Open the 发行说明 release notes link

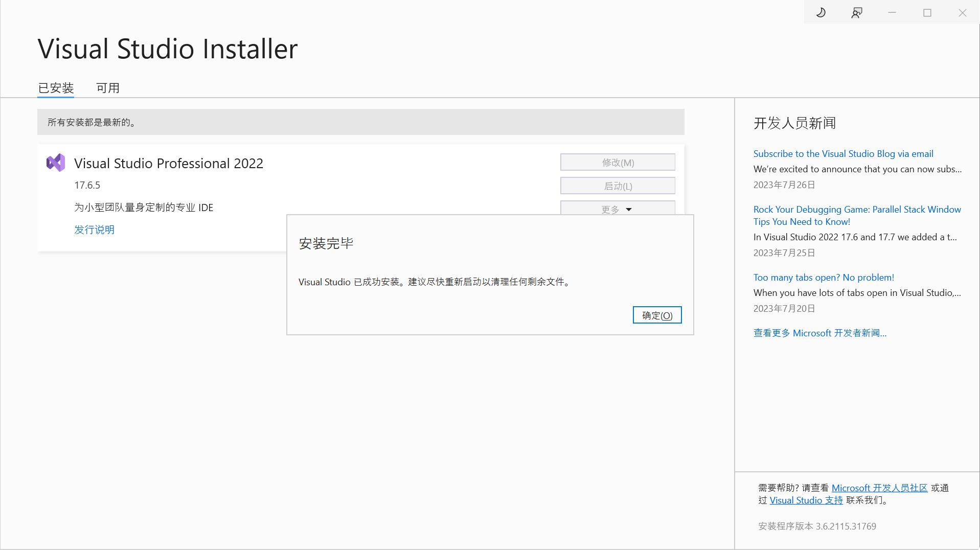coord(95,230)
